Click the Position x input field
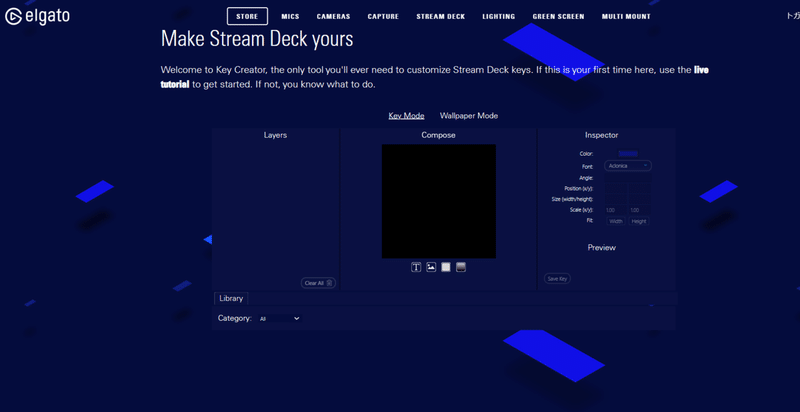Image resolution: width=800 pixels, height=412 pixels. click(616, 189)
